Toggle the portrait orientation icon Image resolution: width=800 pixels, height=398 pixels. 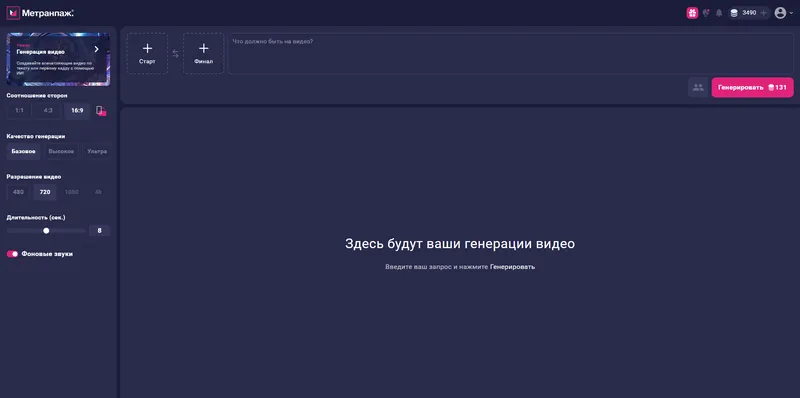point(101,111)
